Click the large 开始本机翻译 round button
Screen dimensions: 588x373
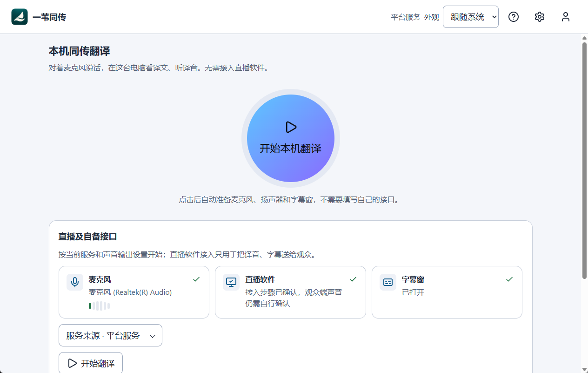pos(291,138)
